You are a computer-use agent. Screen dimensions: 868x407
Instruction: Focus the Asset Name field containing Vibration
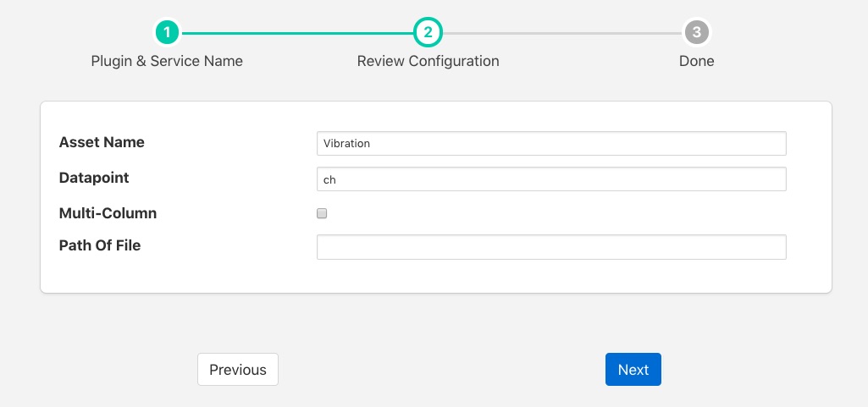coord(550,143)
